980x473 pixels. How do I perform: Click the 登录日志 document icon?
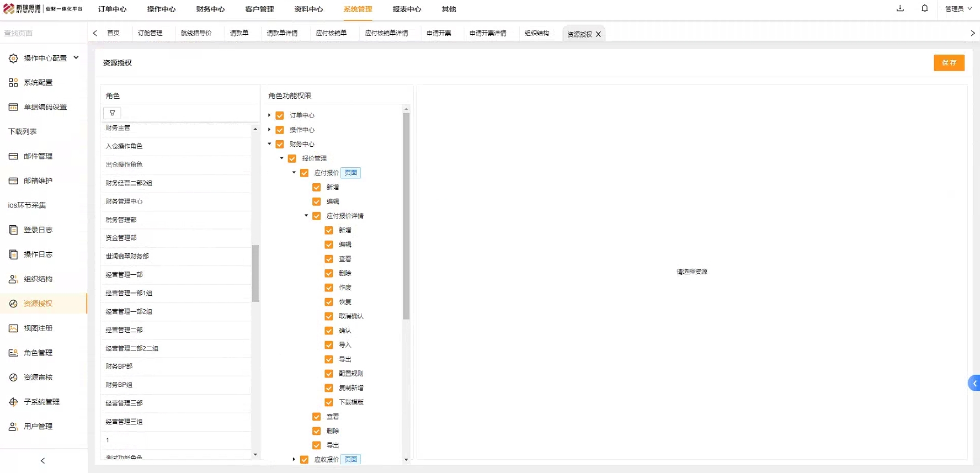[13, 230]
